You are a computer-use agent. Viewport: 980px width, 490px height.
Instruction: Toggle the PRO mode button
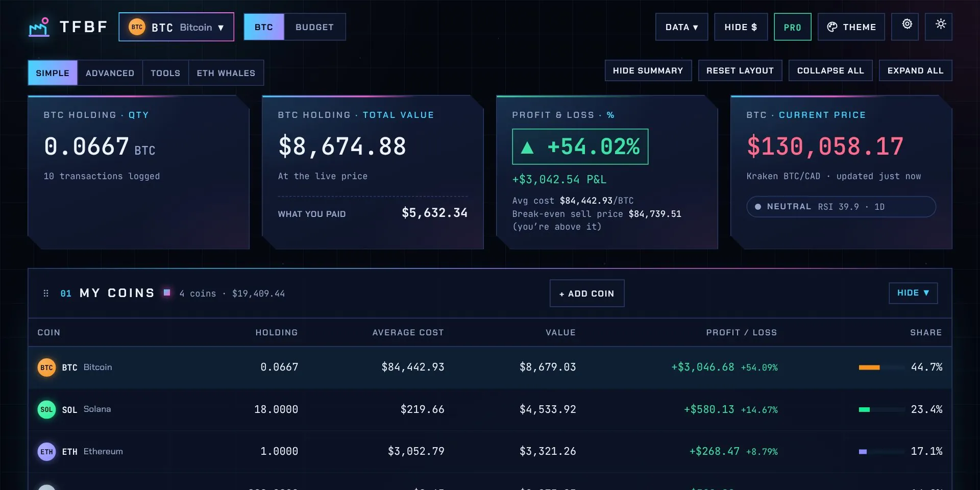coord(792,27)
